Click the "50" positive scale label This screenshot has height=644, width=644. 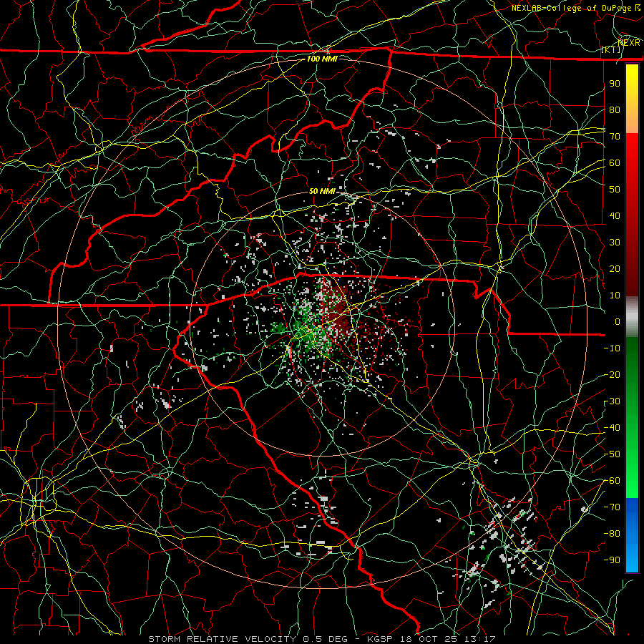tap(615, 190)
